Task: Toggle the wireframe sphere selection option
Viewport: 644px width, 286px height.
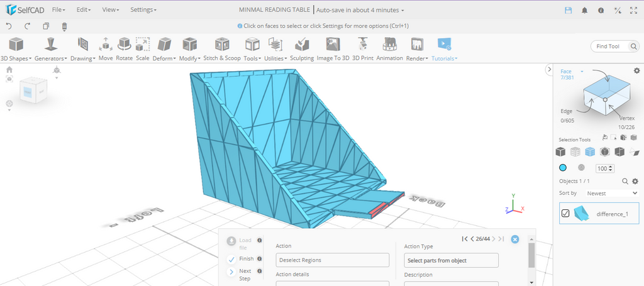Action: point(581,167)
